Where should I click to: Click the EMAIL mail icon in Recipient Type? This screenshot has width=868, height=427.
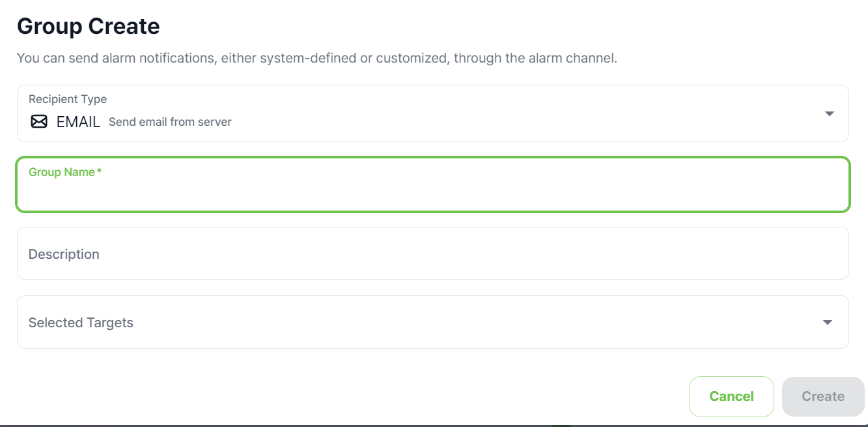(39, 121)
